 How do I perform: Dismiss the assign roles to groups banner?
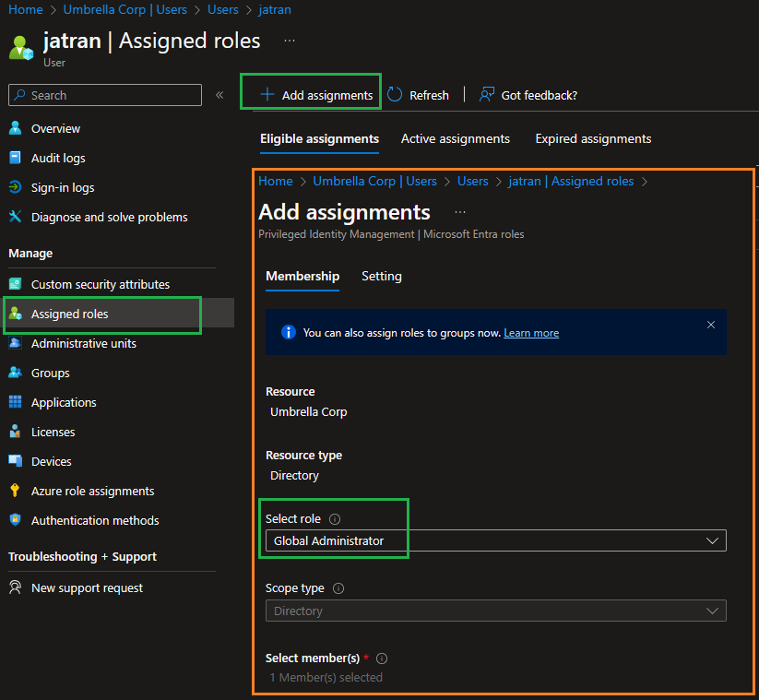pyautogui.click(x=711, y=325)
